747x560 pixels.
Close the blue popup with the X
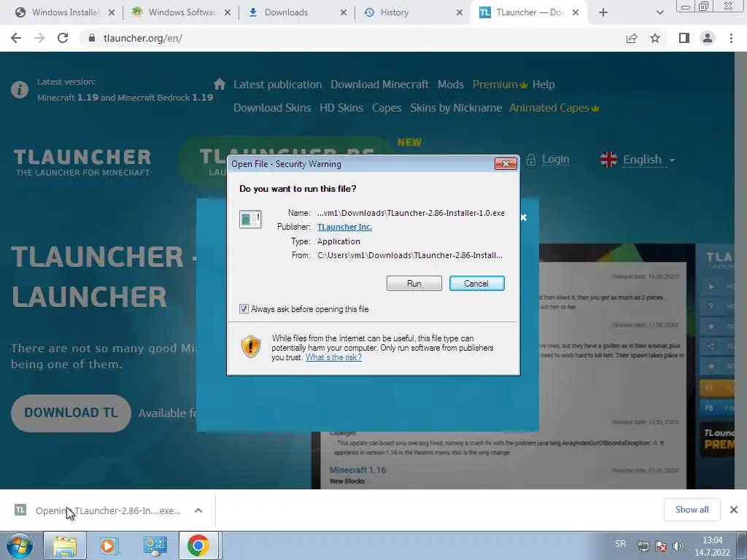tap(524, 217)
